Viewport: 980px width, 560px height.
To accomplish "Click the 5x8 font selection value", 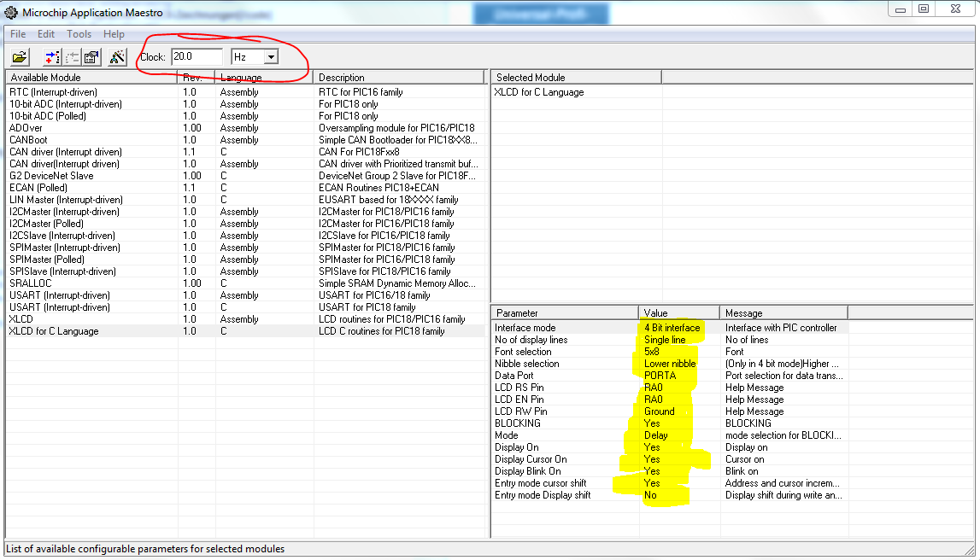I will coord(651,352).
